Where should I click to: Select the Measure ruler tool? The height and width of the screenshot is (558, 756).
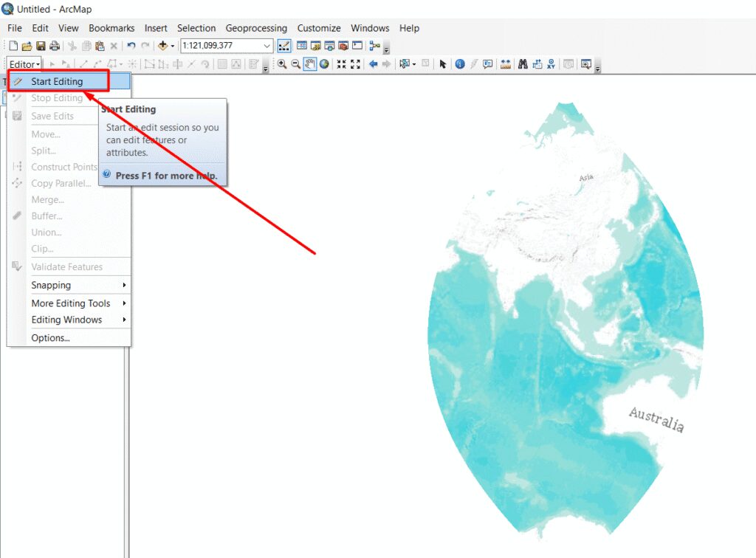506,64
